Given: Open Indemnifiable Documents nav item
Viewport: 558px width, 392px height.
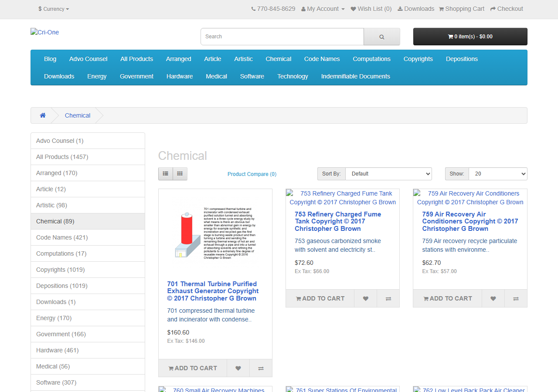Looking at the screenshot, I should [x=356, y=76].
